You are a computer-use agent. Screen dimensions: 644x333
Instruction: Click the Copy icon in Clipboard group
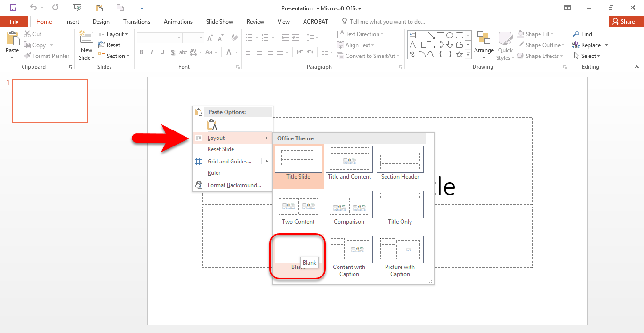tap(27, 45)
